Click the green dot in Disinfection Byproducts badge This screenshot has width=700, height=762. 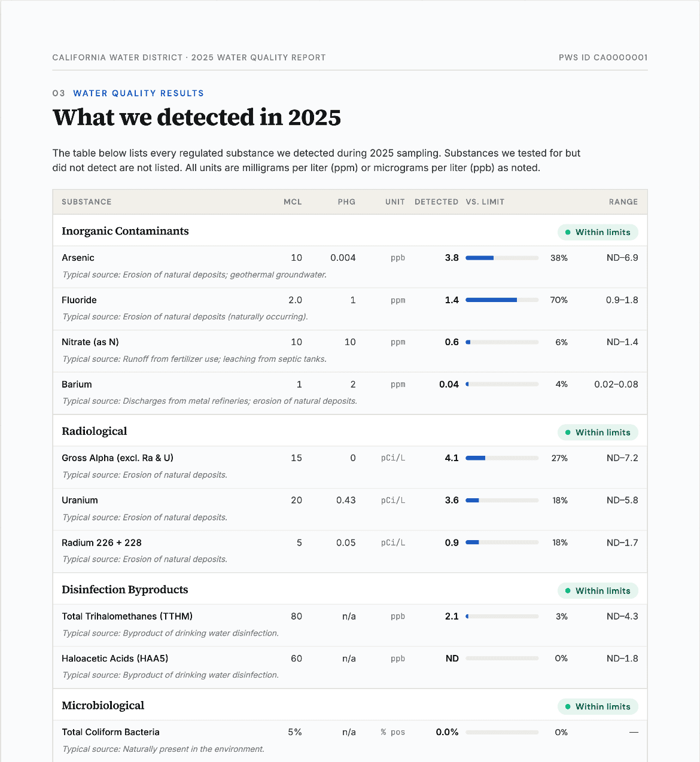click(567, 590)
